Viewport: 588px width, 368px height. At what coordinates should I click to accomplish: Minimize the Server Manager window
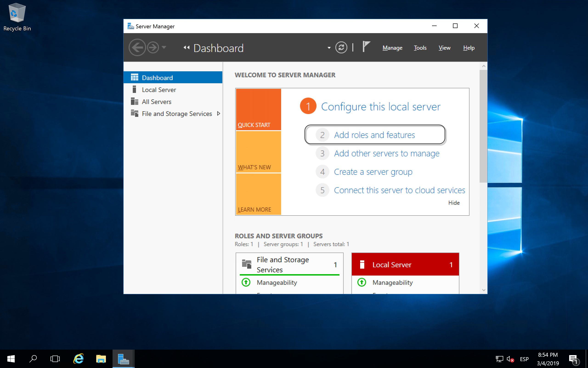coord(434,26)
